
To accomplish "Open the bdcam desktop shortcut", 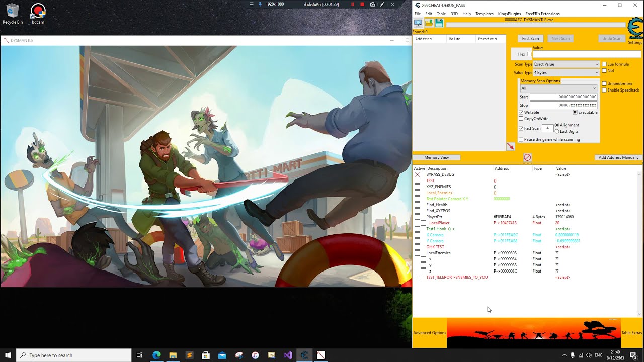I will [x=38, y=14].
